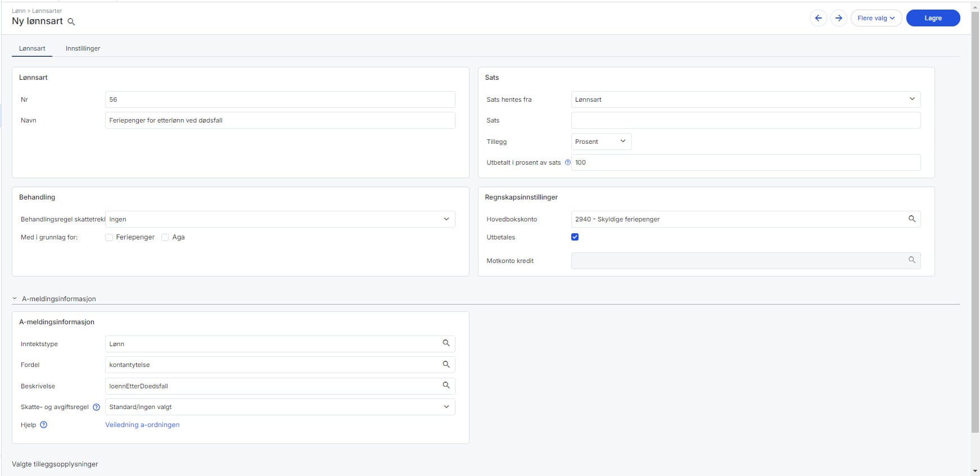Collapse the A-meldingsinformasjon section
The image size is (980, 476).
[x=15, y=299]
